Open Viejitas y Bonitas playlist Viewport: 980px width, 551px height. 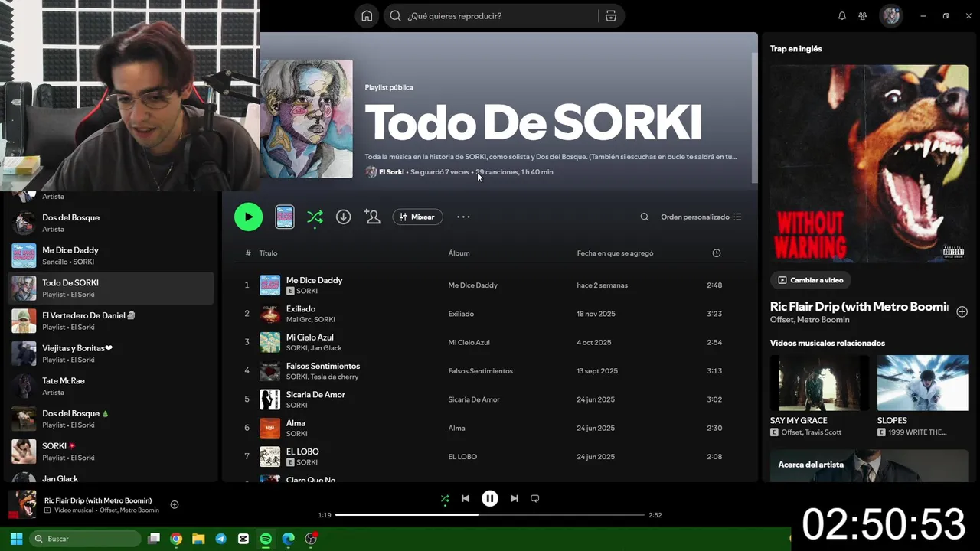pos(111,354)
